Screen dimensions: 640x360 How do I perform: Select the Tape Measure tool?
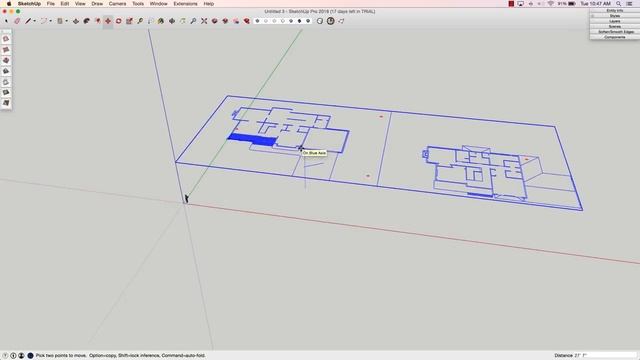pos(140,21)
